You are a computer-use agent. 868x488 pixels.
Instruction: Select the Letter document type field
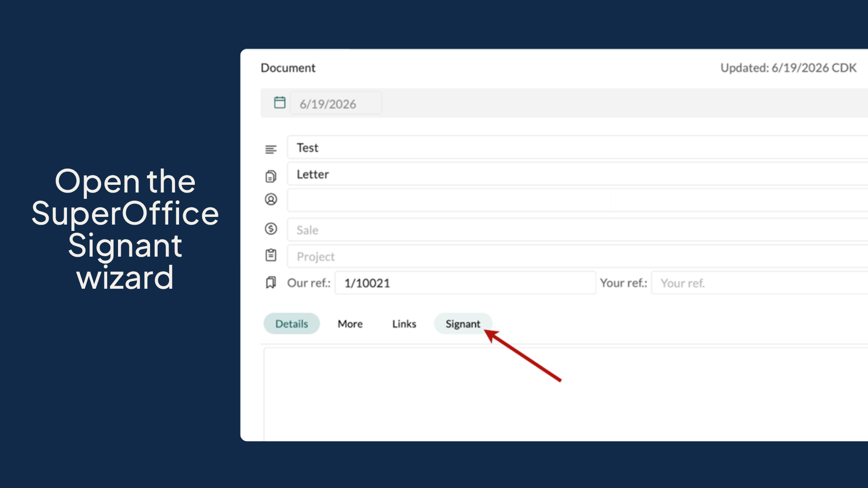(577, 174)
